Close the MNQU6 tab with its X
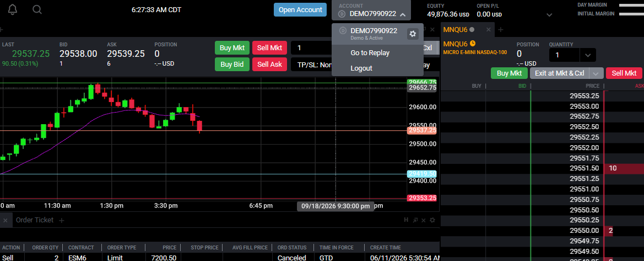 488,30
